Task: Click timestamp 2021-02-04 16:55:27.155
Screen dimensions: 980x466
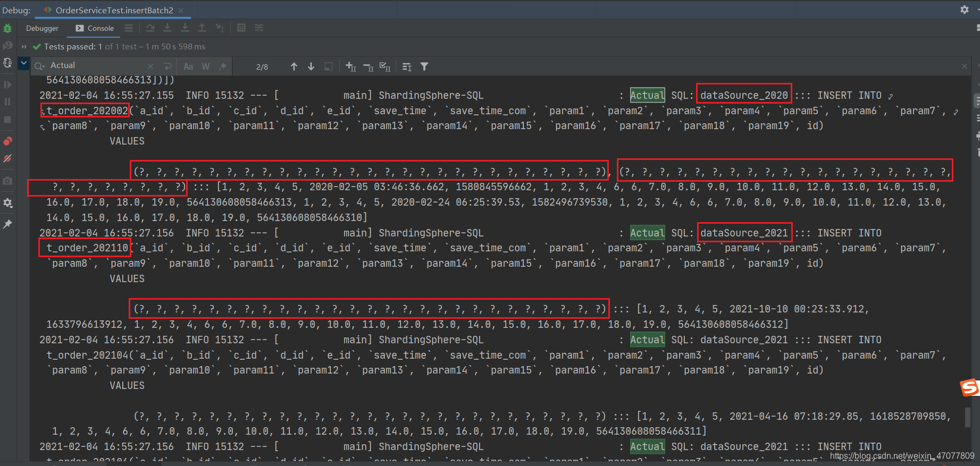Action: pos(106,95)
